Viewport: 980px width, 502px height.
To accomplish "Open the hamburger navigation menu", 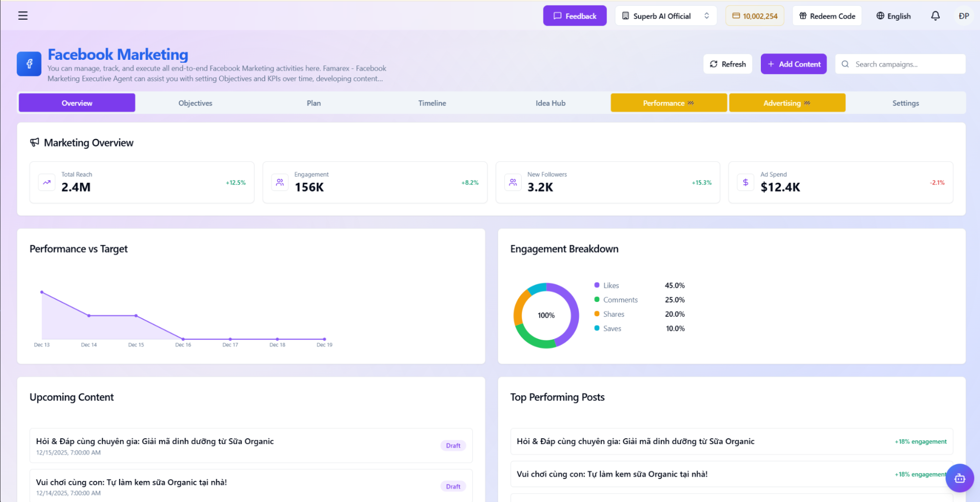I will coord(23,15).
